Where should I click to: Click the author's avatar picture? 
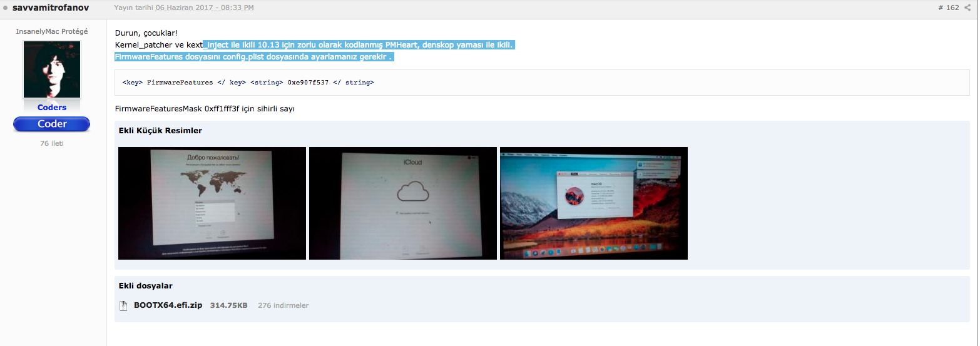52,69
